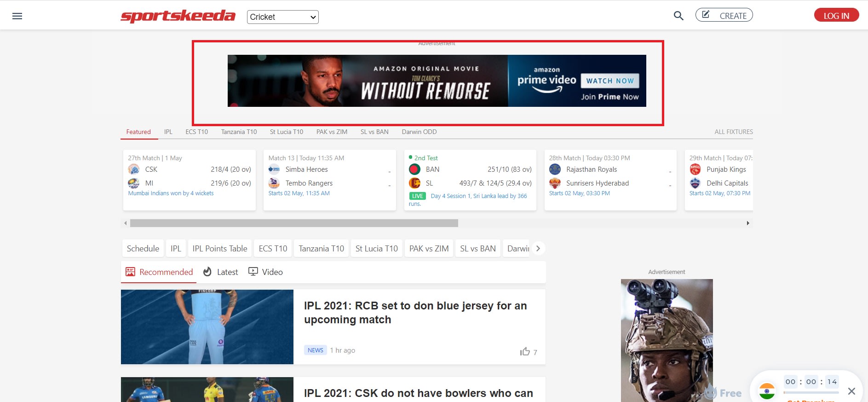The image size is (868, 402).
Task: Click CSK team logo in 27th Match
Action: [134, 169]
